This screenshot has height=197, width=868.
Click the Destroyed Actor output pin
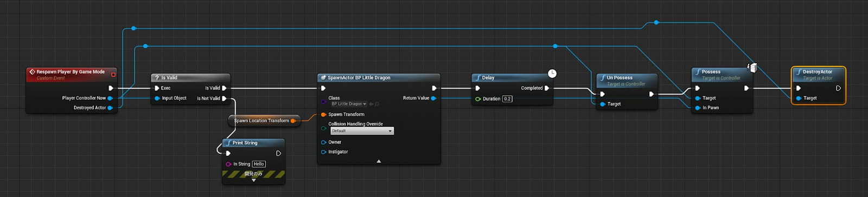[x=110, y=108]
